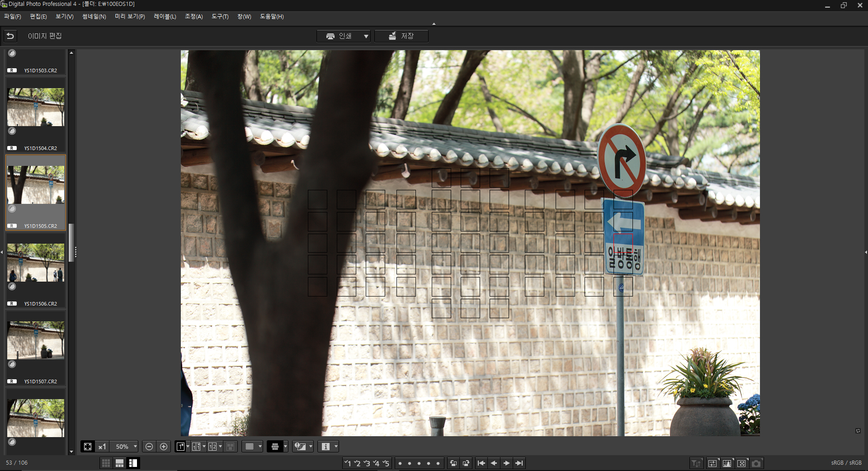Toggle the image info display
The width and height of the screenshot is (868, 471).
pos(325,447)
